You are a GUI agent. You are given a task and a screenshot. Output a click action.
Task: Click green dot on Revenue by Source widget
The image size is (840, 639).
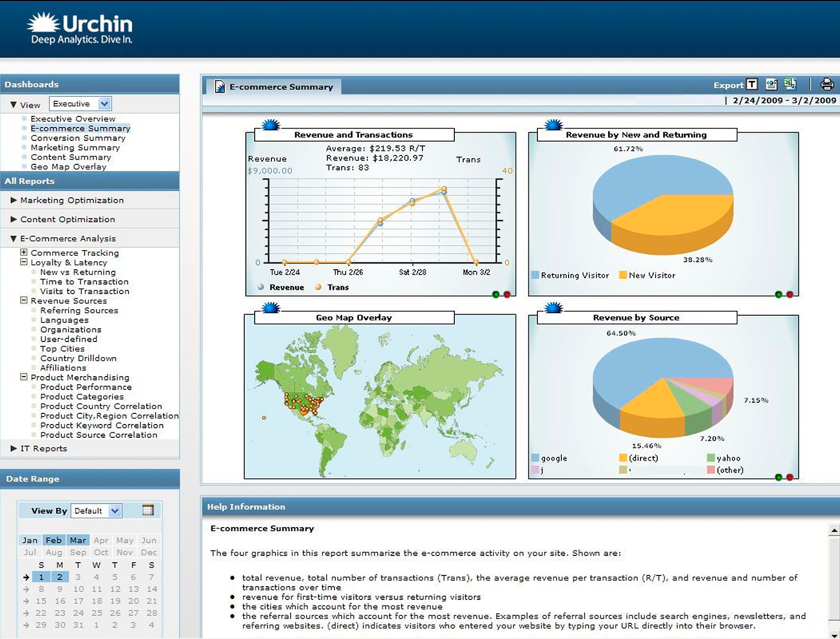779,477
